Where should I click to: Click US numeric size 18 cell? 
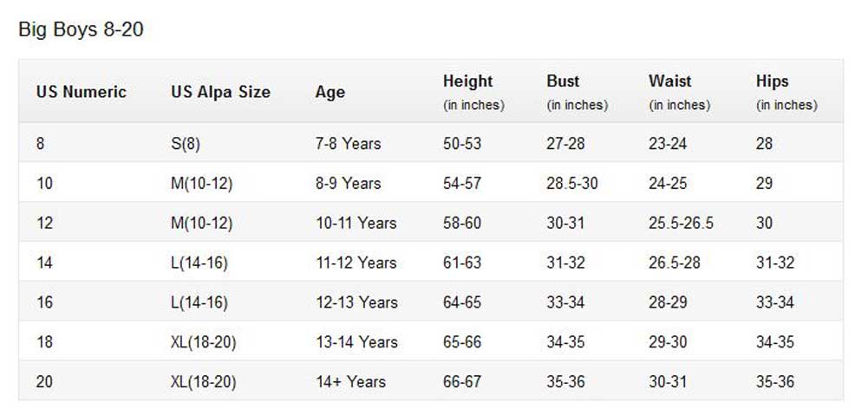tap(44, 342)
